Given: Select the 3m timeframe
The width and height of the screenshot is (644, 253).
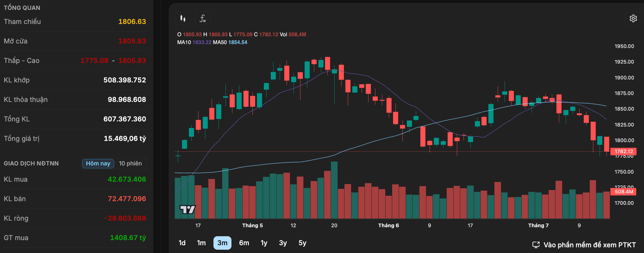Looking at the screenshot, I should 222,243.
